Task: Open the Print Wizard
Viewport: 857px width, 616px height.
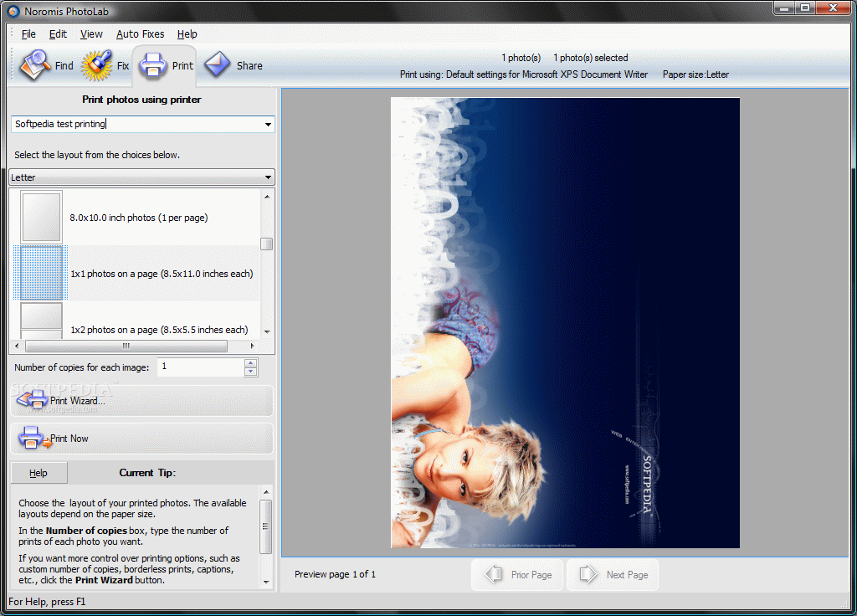Action: click(x=141, y=401)
